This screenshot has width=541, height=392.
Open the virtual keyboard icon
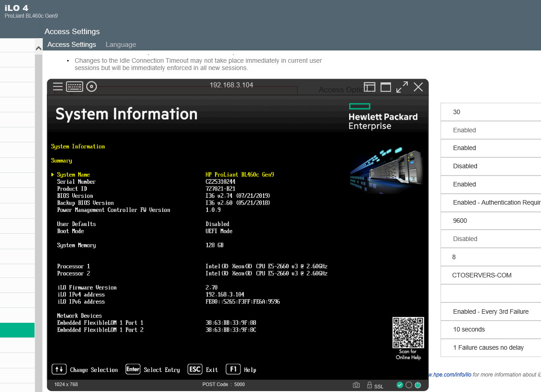pyautogui.click(x=75, y=86)
